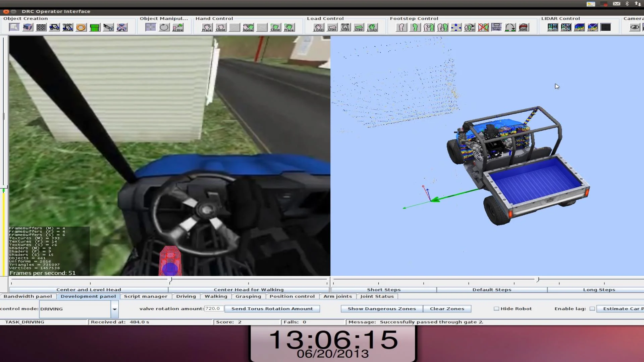Open the ALIGN tool in Object Manipulation
The image size is (644, 362).
pyautogui.click(x=178, y=27)
